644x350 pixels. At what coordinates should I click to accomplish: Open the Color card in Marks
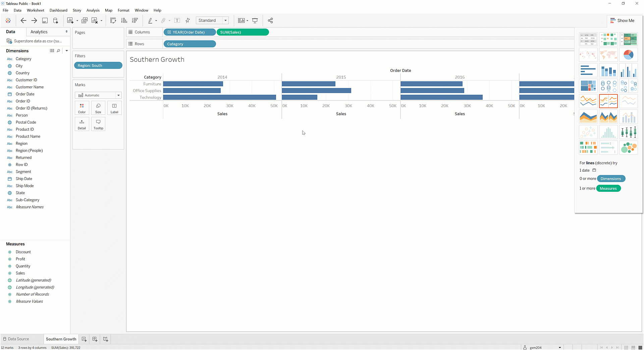point(82,108)
